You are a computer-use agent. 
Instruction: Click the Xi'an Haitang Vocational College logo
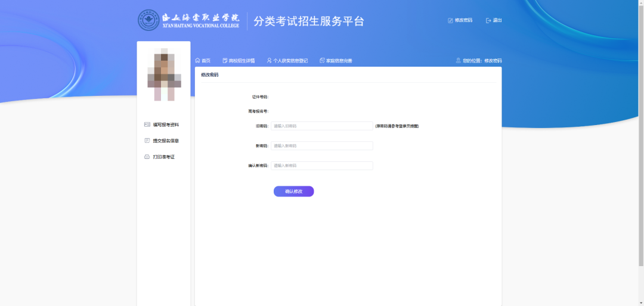point(188,20)
